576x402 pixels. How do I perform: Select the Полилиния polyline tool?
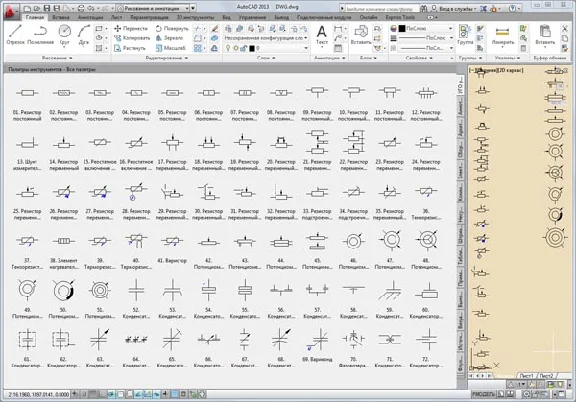coord(40,35)
